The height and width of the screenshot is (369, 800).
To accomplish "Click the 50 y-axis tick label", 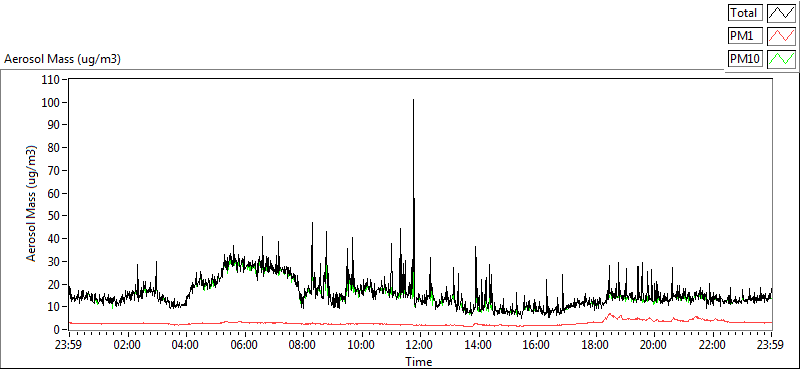I will pyautogui.click(x=55, y=216).
